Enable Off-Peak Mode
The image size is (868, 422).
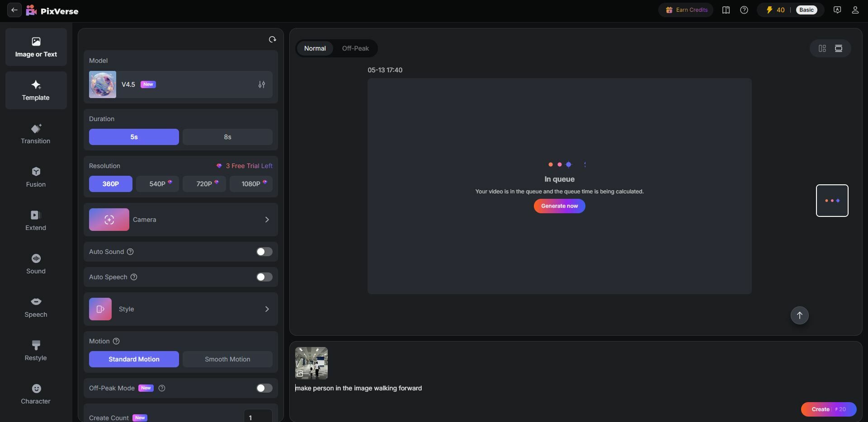(x=264, y=388)
